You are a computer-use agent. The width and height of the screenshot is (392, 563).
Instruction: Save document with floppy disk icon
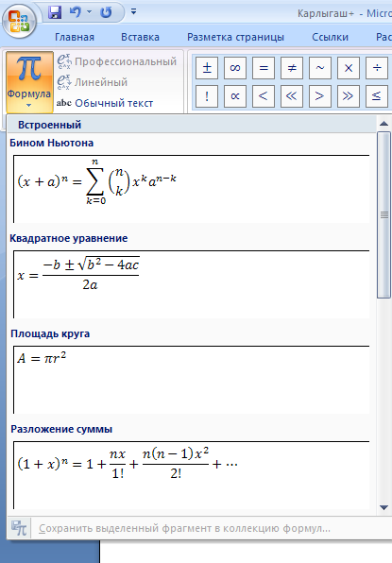tap(55, 12)
